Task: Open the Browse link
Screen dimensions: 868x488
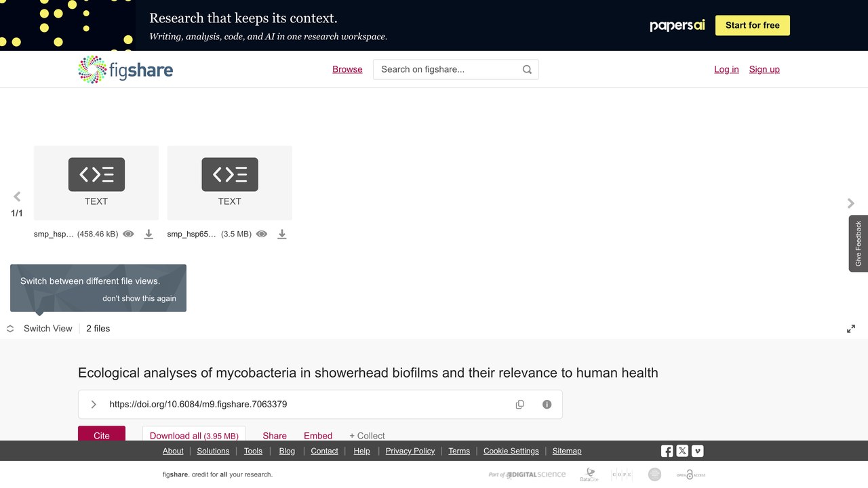Action: coord(347,69)
